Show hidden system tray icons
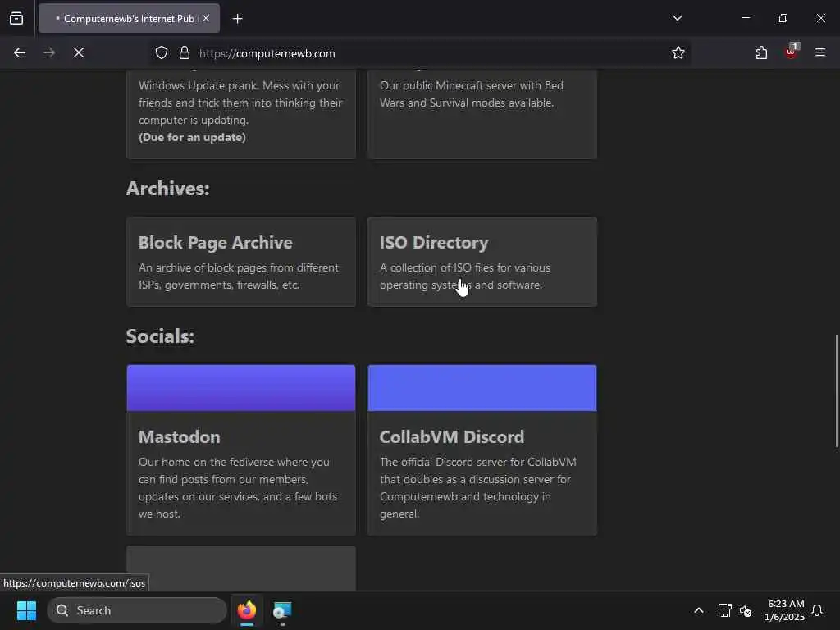This screenshot has width=840, height=630. click(699, 610)
